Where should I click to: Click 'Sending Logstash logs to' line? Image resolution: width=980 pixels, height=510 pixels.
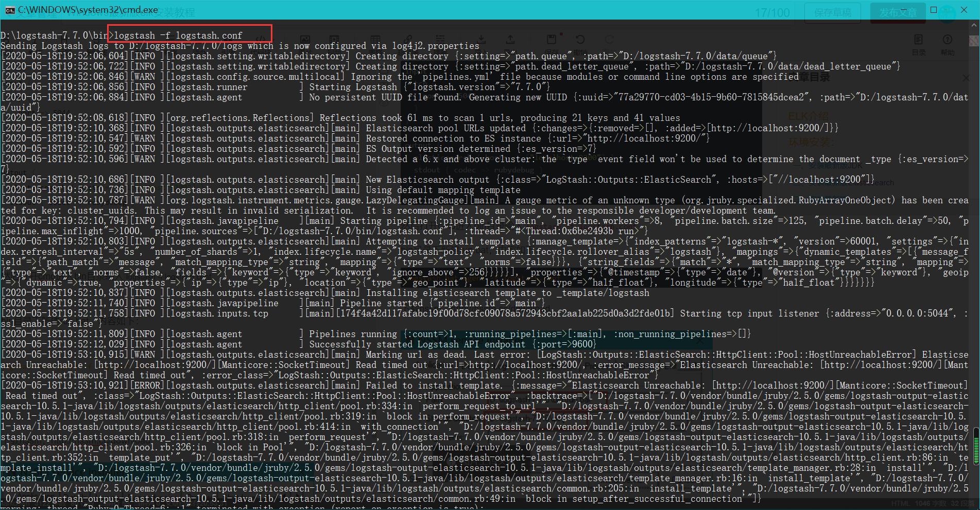tap(240, 46)
